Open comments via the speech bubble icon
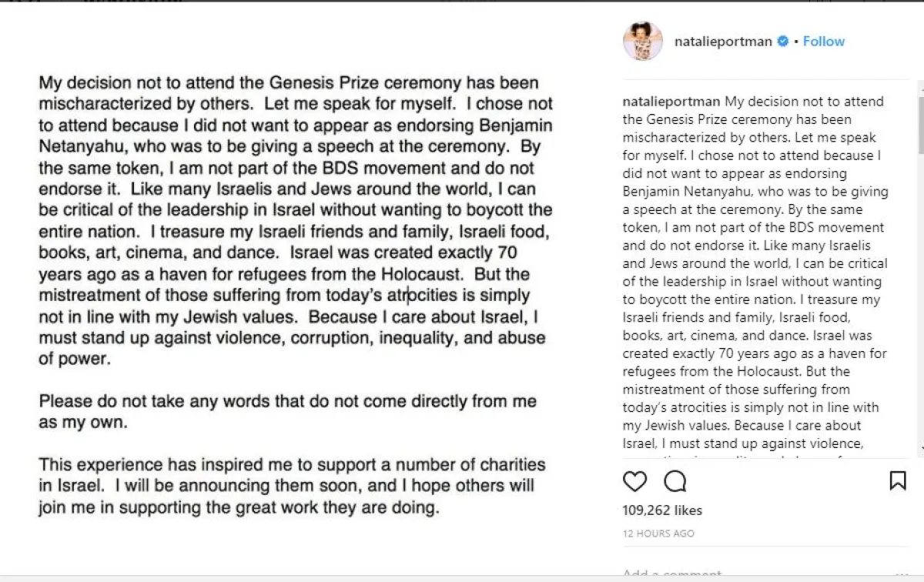 click(675, 481)
